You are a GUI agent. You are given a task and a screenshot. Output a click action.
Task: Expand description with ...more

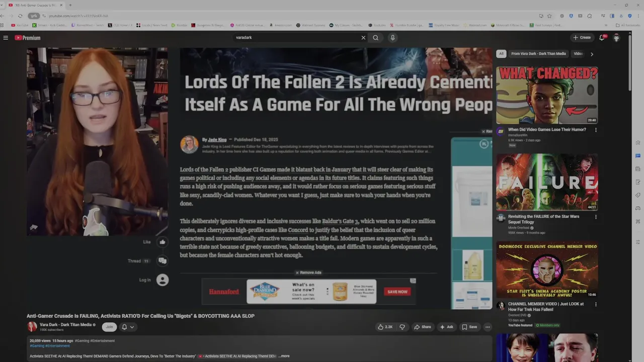284,356
